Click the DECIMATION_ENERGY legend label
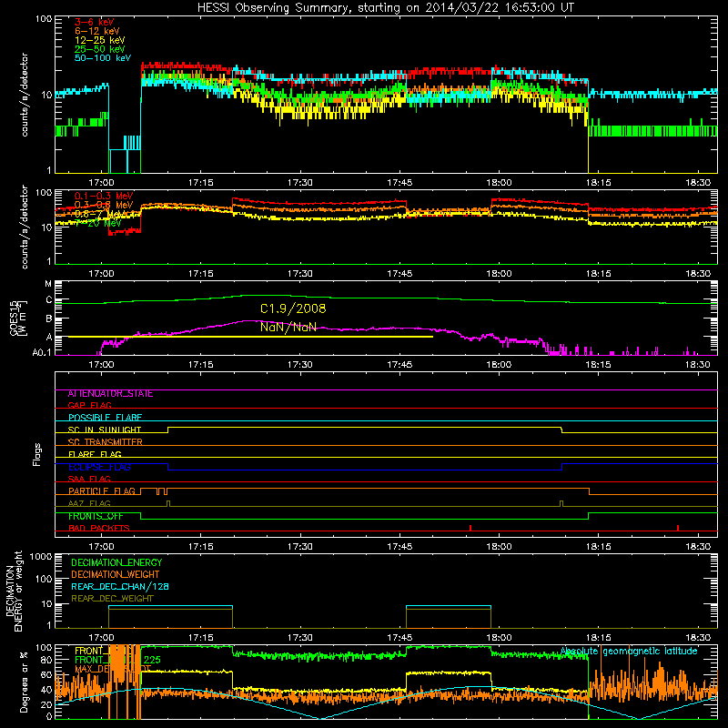The image size is (728, 728). [116, 562]
